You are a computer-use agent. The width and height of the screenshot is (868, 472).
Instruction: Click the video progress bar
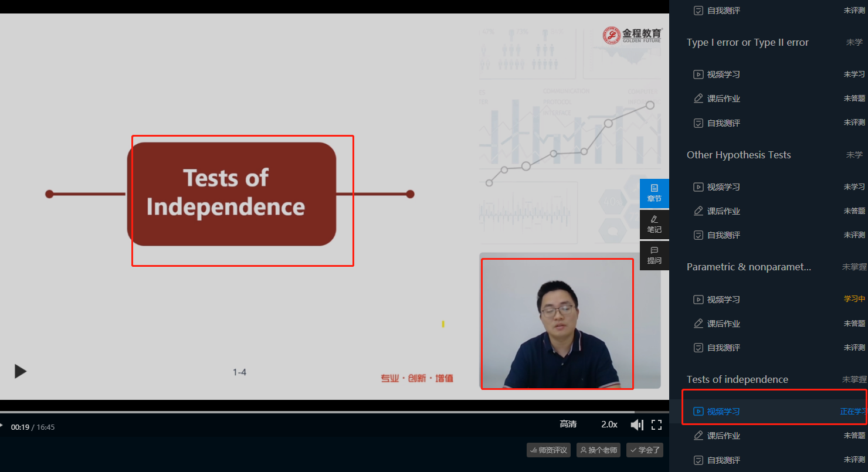click(317, 412)
